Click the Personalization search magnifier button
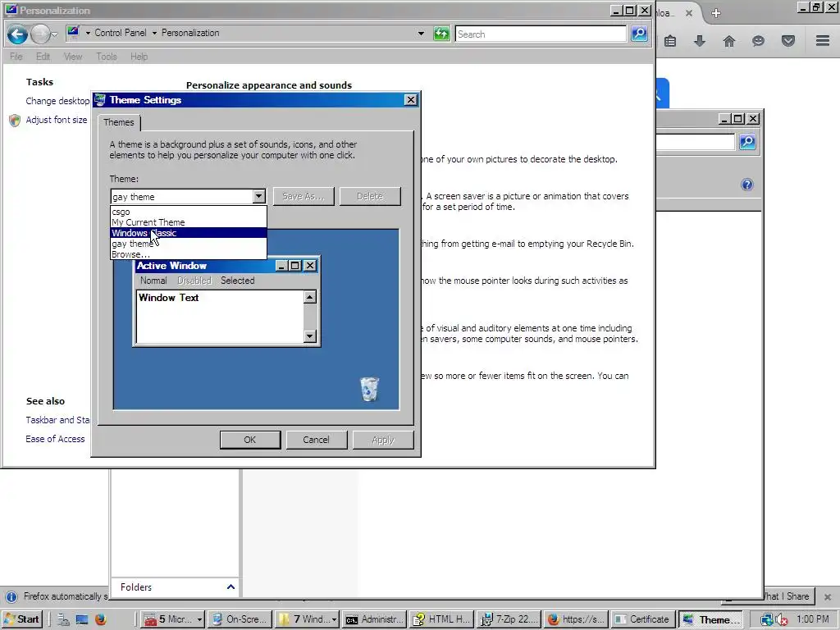The image size is (840, 630). (638, 34)
